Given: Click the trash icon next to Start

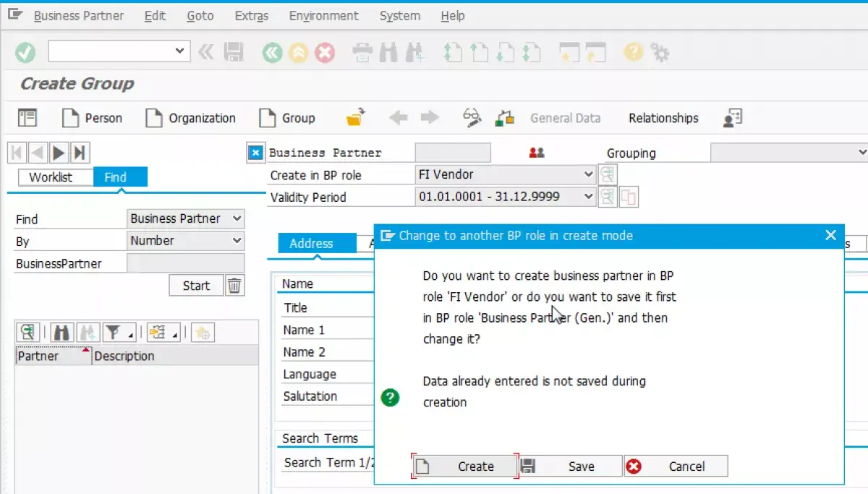Looking at the screenshot, I should [x=234, y=286].
